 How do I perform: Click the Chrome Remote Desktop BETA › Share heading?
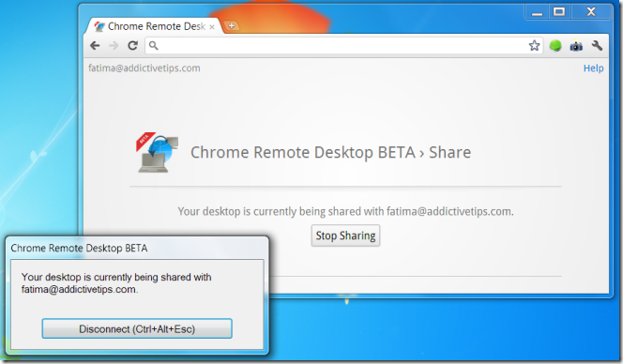click(x=330, y=153)
